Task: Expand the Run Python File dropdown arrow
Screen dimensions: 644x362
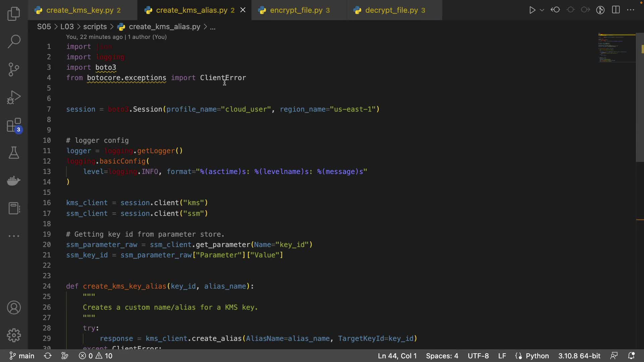Action: (x=542, y=10)
